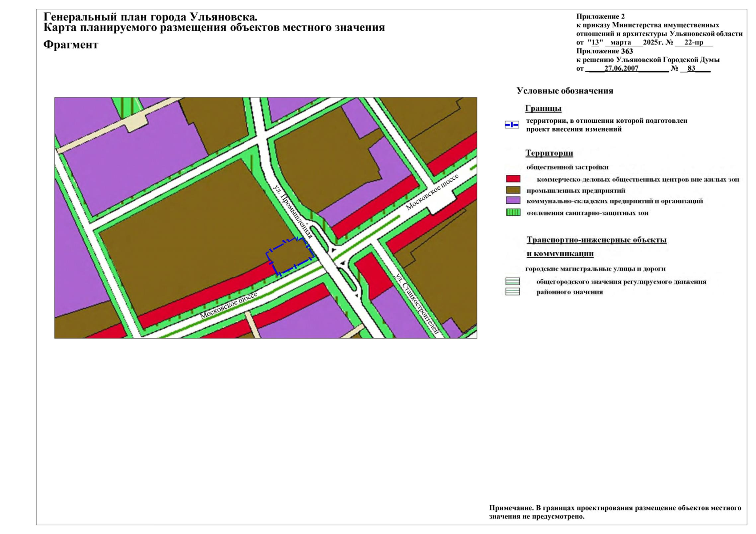Click the 'Генеральный план города Ульяновска' title

(x=150, y=17)
